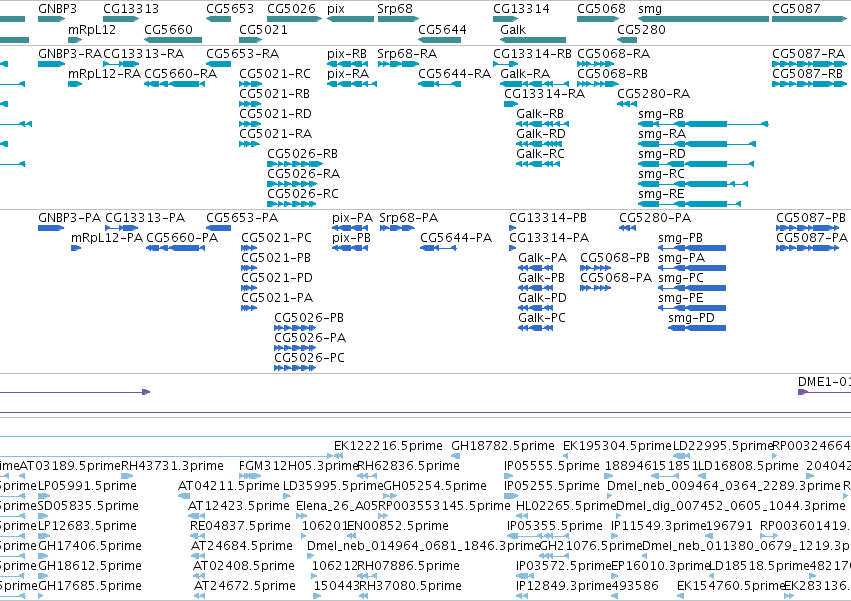Click the CG5021 gene name
This screenshot has height=601, width=851.
click(x=264, y=29)
